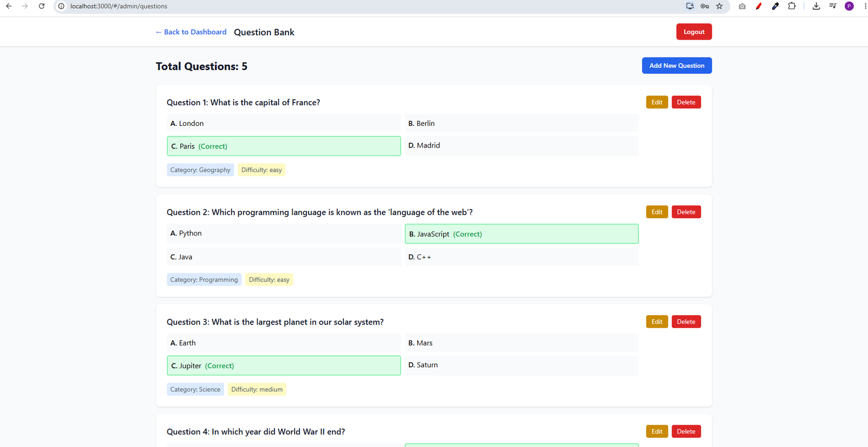Edit Question 3 about largest planet
868x447 pixels.
point(657,322)
